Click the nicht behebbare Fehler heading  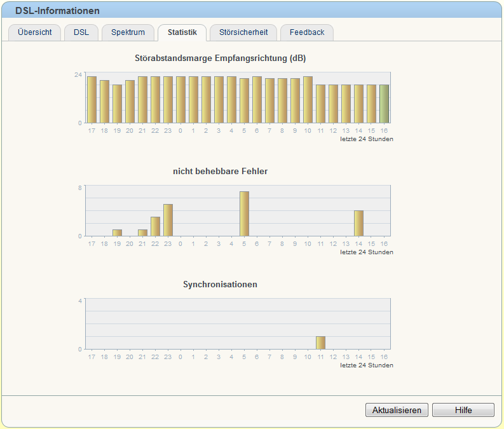pyautogui.click(x=220, y=171)
